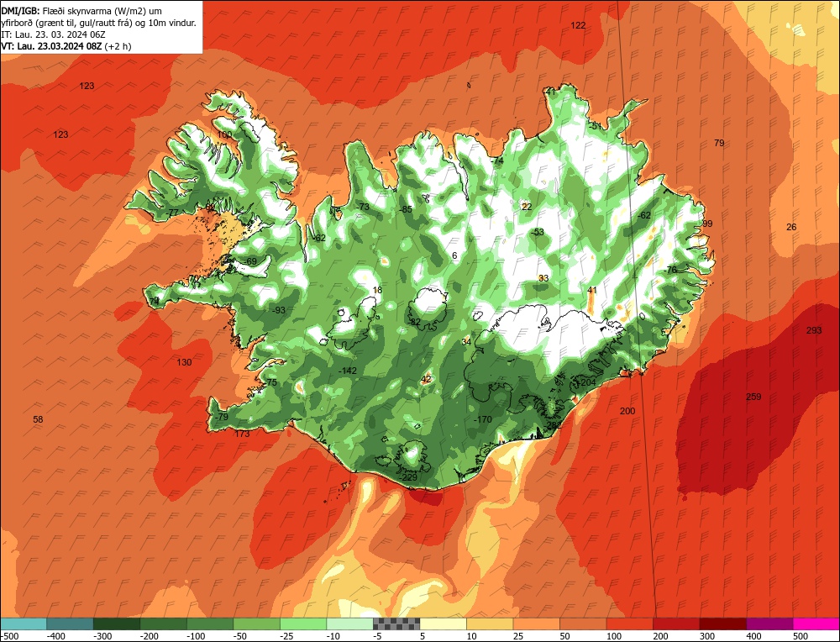Click the map value '79' in the northeast sea
The width and height of the screenshot is (840, 642).
point(719,143)
